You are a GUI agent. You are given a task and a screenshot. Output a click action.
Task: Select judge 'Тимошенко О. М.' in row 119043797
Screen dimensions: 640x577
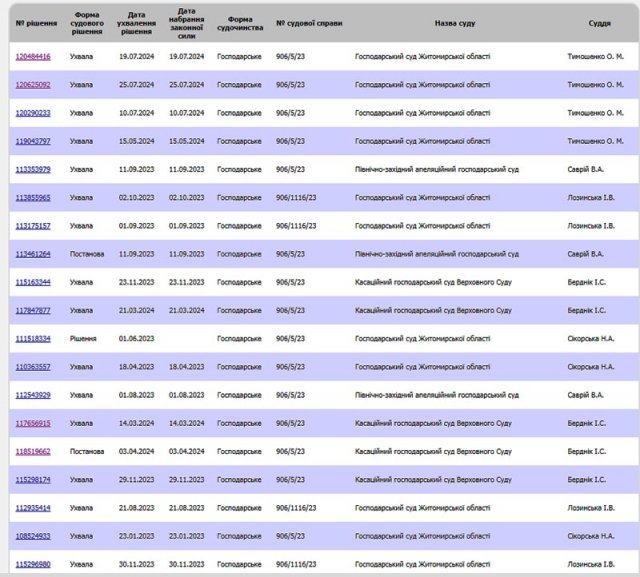596,141
